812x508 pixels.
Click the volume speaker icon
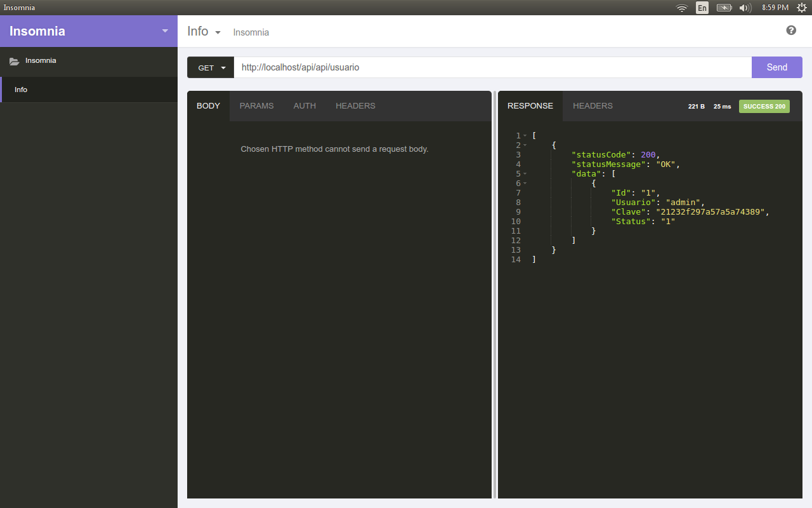745,8
